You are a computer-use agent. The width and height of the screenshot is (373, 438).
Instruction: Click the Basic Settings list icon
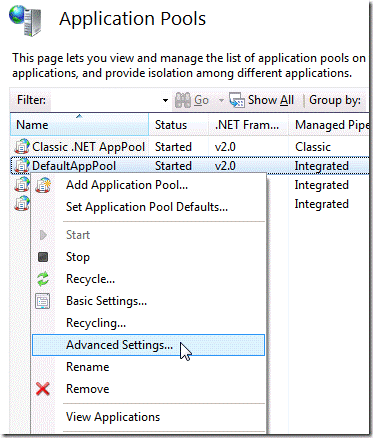[x=43, y=301]
